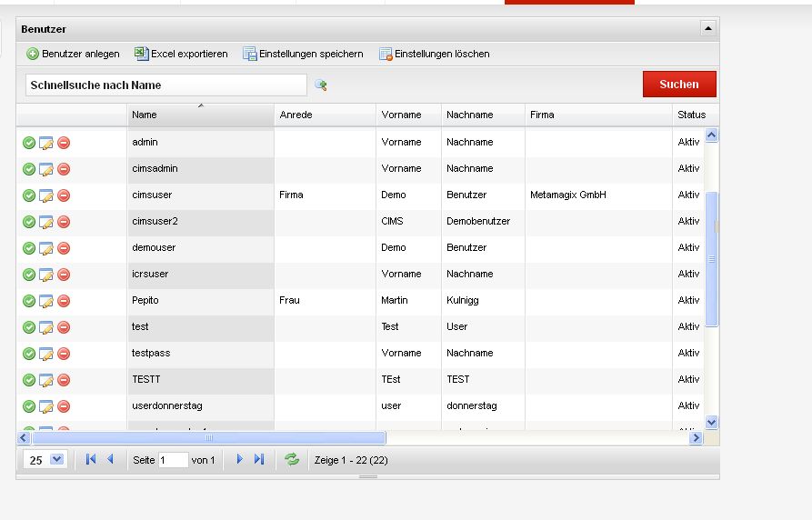Viewport: 812px width, 520px height.
Task: Sort by the Name column header
Action: point(200,115)
